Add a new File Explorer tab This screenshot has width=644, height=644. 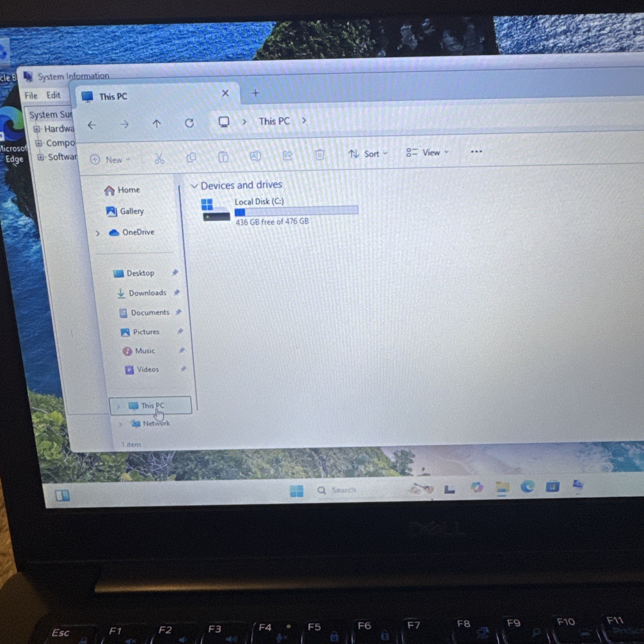[x=255, y=93]
